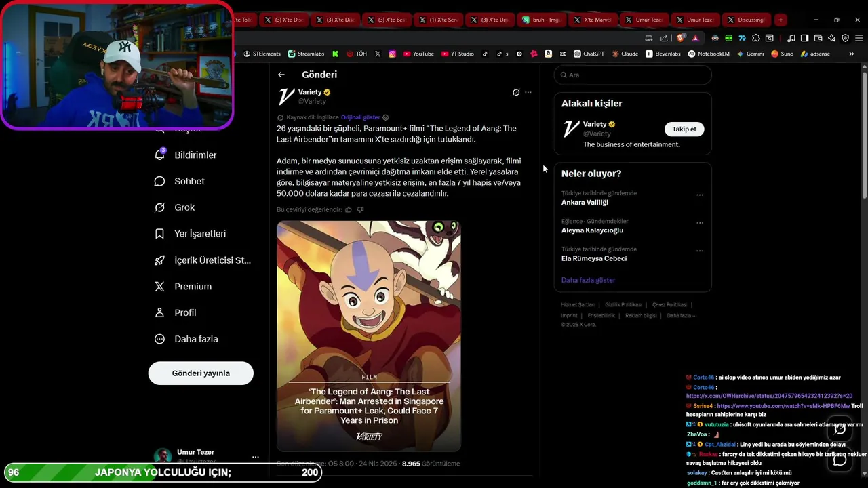Open Hizmet Şartları footer link
The height and width of the screenshot is (488, 868).
[x=577, y=305]
